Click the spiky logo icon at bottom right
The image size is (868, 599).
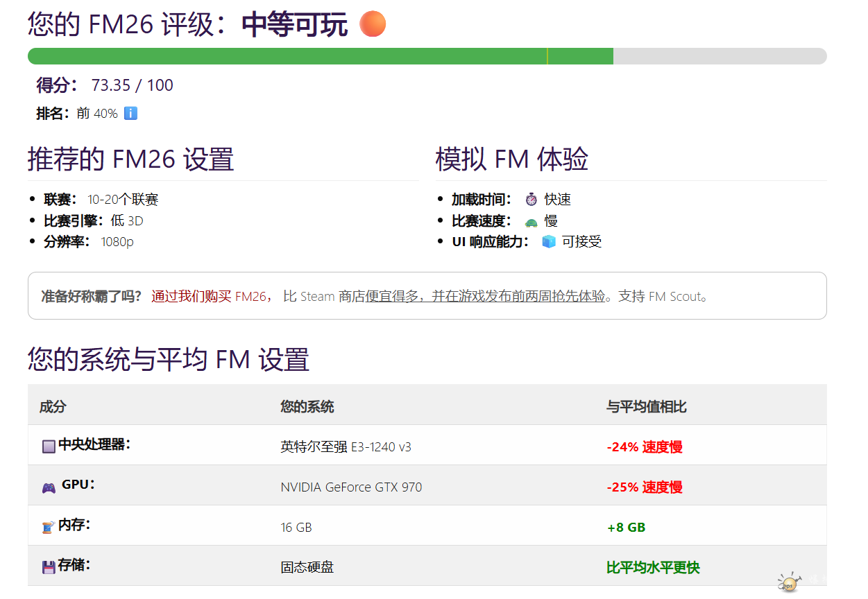coord(789,584)
